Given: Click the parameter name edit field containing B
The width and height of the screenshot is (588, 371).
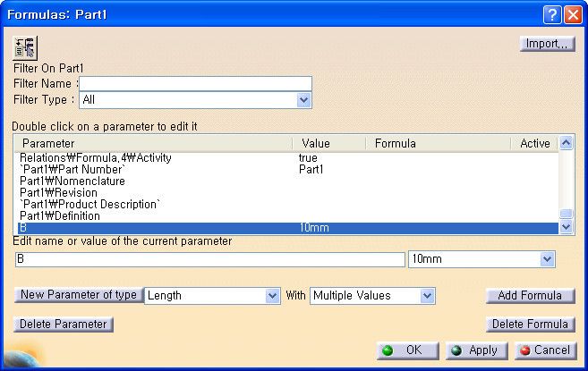Looking at the screenshot, I should tap(210, 259).
